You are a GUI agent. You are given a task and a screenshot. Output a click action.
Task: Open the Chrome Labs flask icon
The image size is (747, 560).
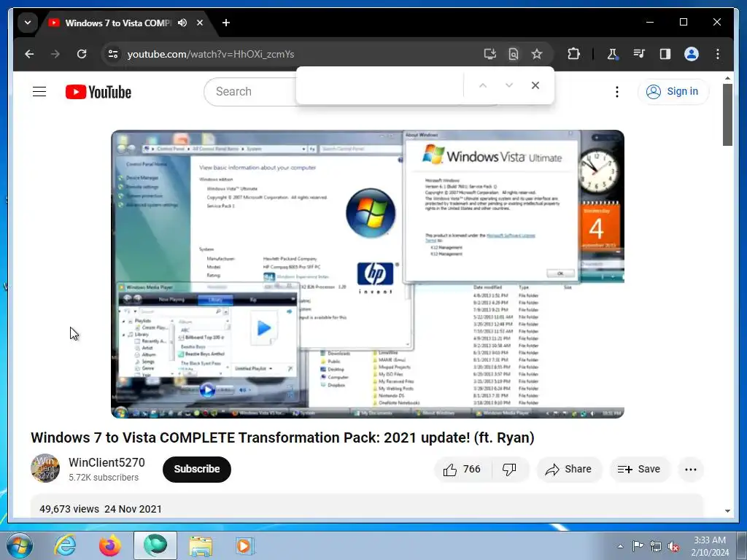613,54
